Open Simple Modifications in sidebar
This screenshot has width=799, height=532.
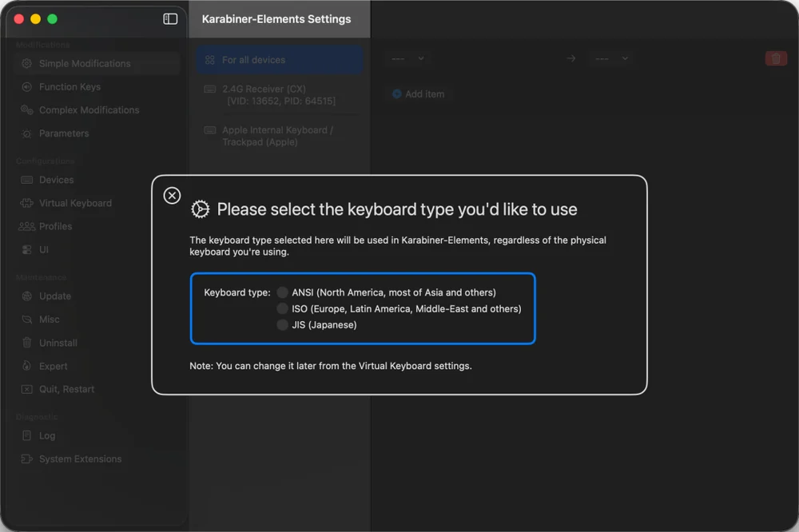click(97, 64)
